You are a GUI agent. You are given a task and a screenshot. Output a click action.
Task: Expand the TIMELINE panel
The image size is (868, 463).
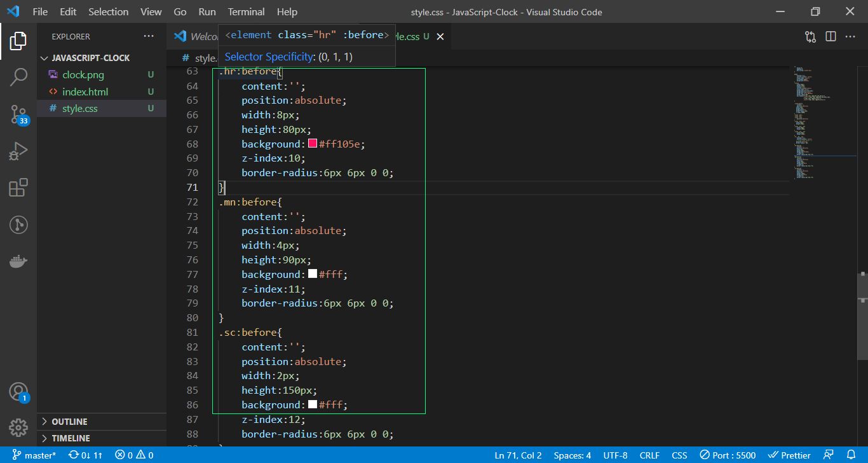click(102, 438)
